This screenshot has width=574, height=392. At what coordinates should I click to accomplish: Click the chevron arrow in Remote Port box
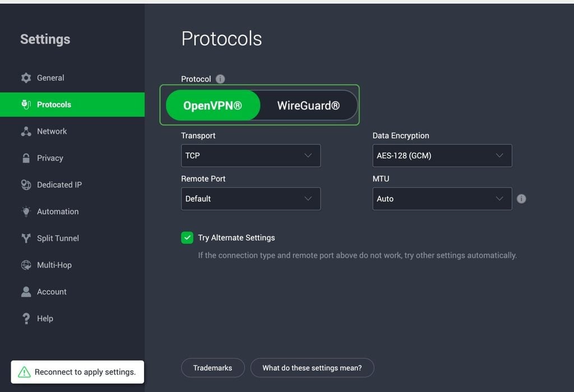(x=308, y=199)
